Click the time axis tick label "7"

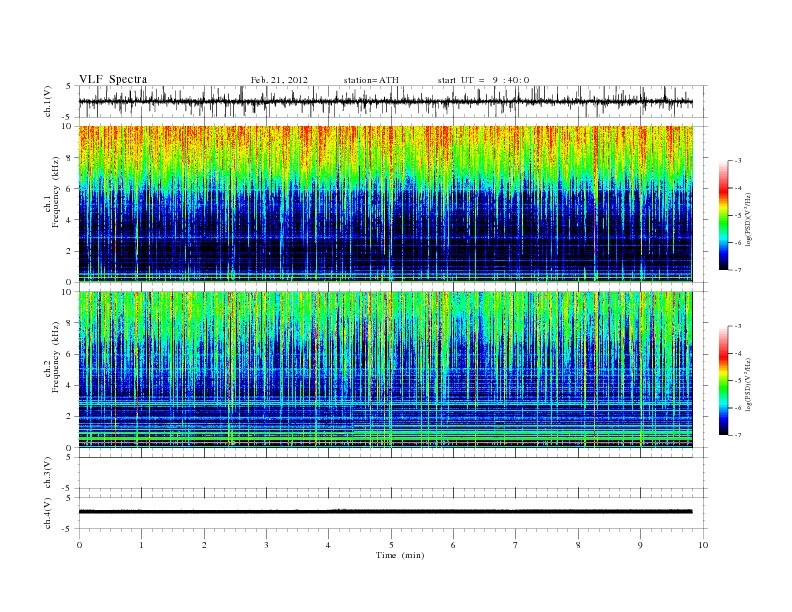pos(516,545)
